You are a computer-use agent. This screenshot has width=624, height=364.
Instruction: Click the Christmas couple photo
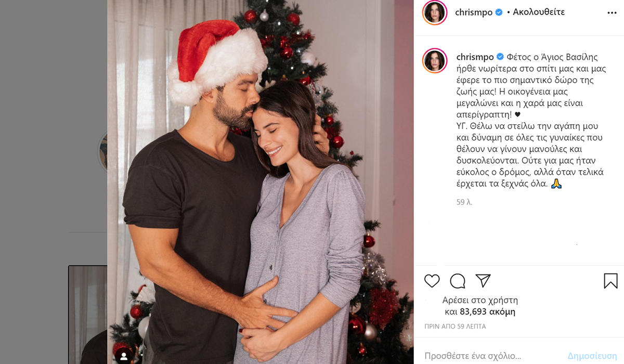tap(261, 182)
